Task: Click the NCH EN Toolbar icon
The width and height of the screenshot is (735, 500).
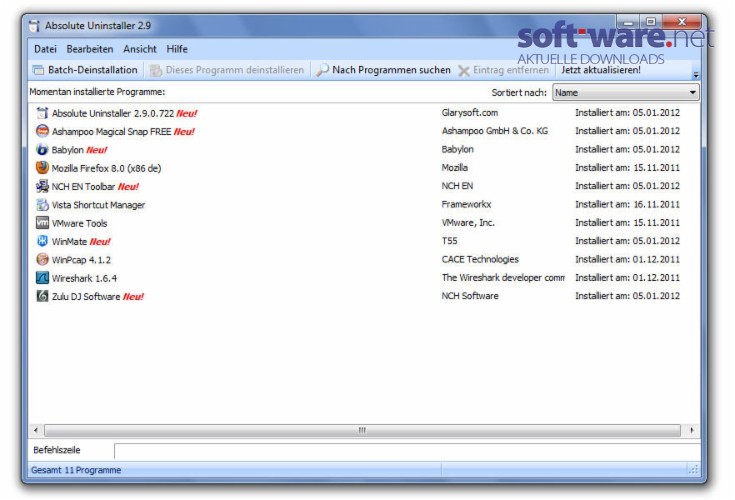Action: [x=42, y=186]
